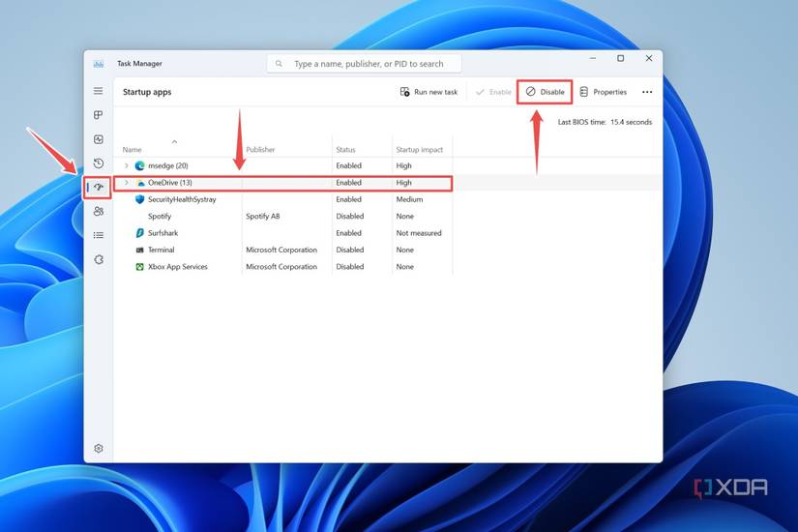Sort by Startup impact column header
Screen dimensions: 798x532
[x=420, y=150]
